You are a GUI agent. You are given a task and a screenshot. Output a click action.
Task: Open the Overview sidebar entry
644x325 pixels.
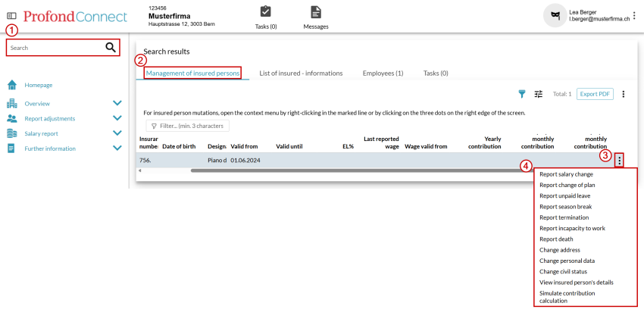coord(37,104)
